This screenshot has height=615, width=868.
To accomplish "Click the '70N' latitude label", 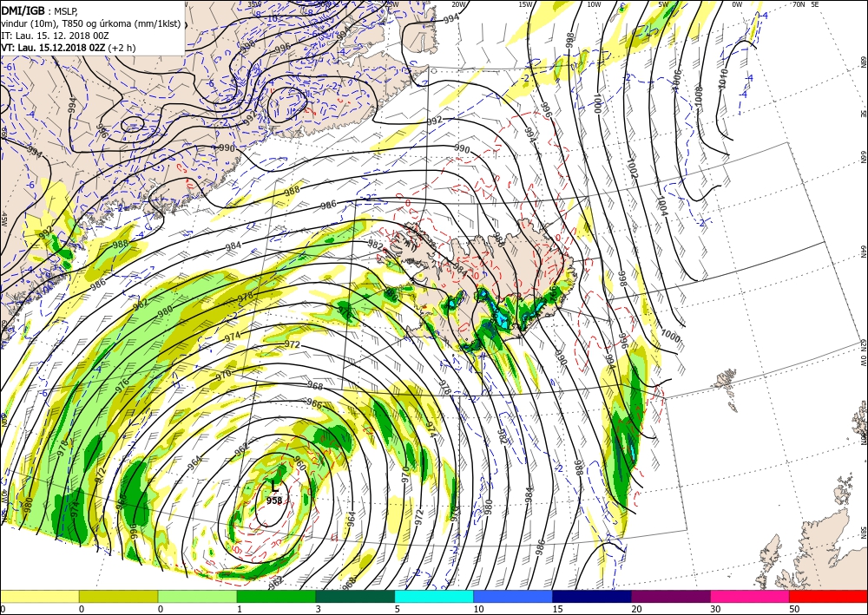I will click(x=799, y=4).
